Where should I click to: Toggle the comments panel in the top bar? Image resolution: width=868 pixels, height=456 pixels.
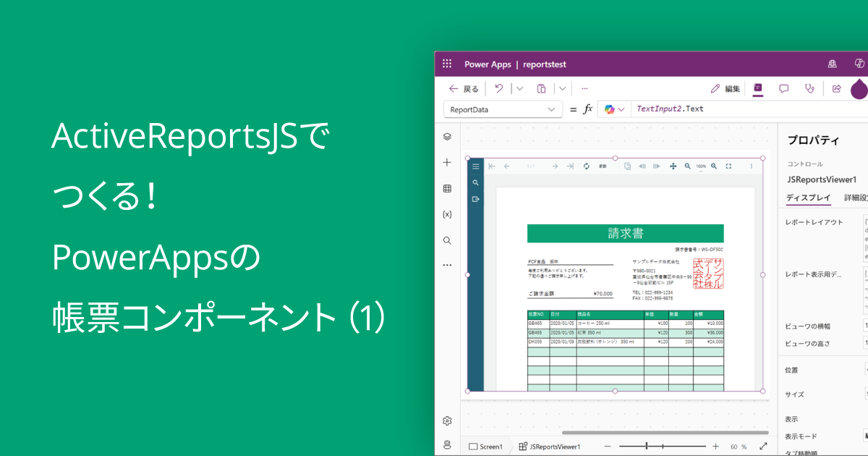783,88
